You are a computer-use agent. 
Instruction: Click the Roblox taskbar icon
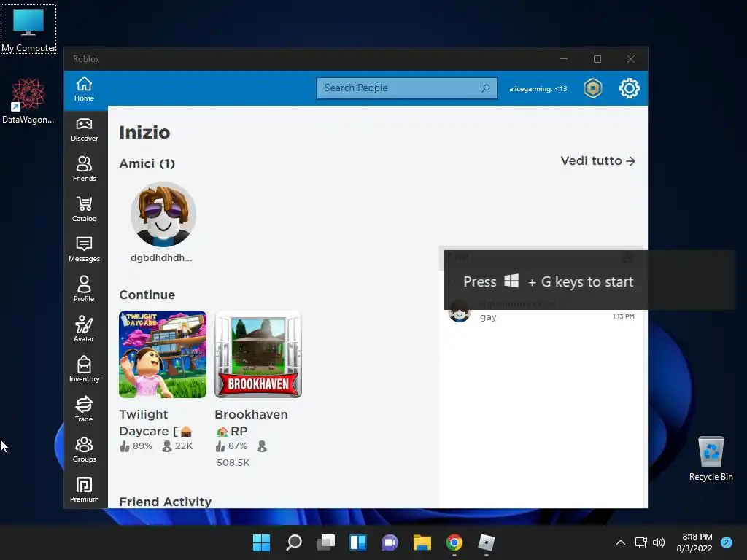[487, 542]
